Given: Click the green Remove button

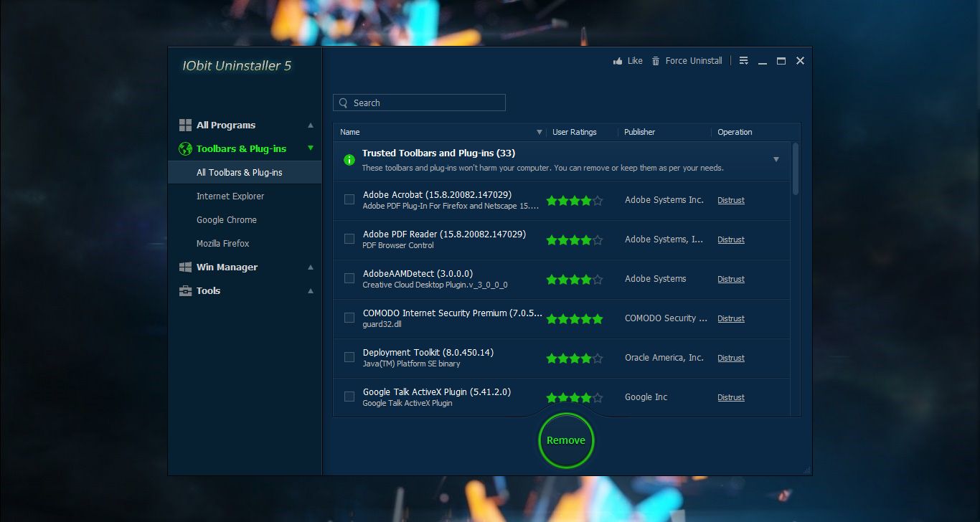Looking at the screenshot, I should pyautogui.click(x=566, y=440).
